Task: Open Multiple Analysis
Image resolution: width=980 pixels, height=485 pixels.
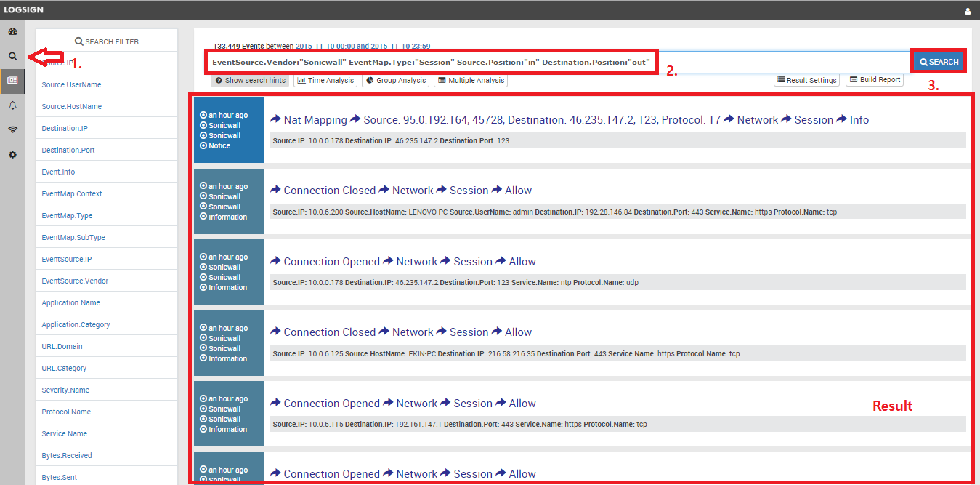Action: (471, 80)
